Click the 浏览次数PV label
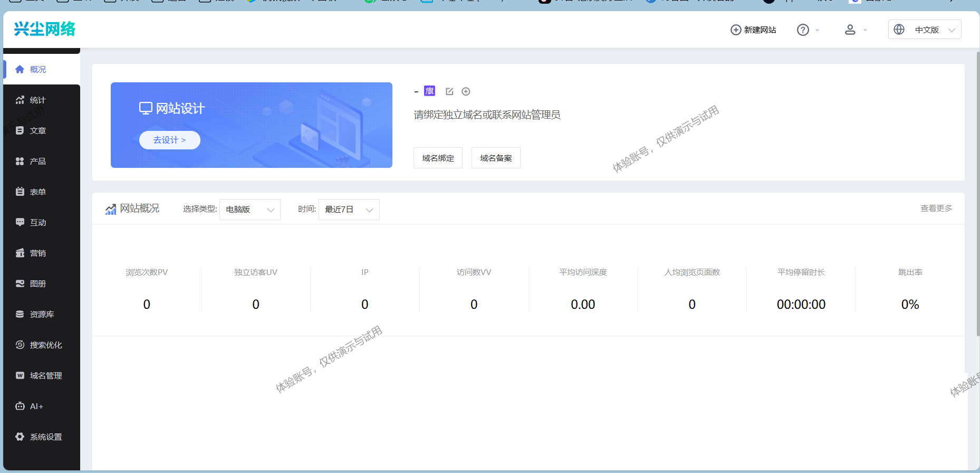The image size is (980, 473). (x=147, y=272)
